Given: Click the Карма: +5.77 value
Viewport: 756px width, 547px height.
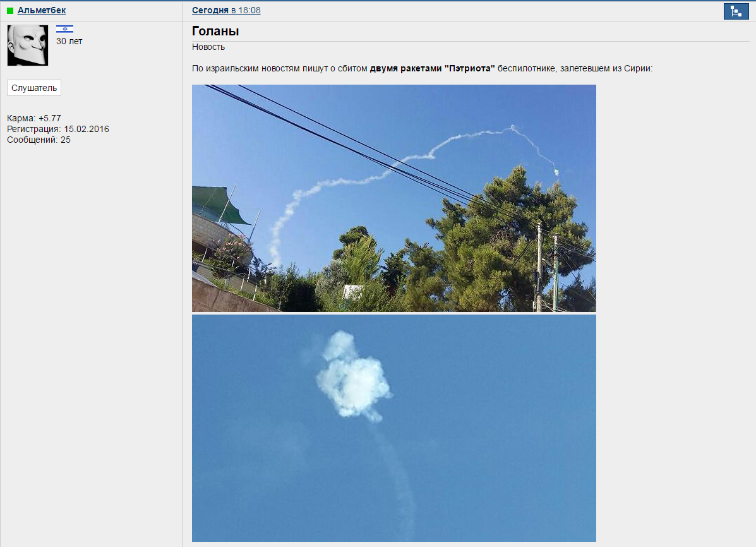Looking at the screenshot, I should point(33,118).
